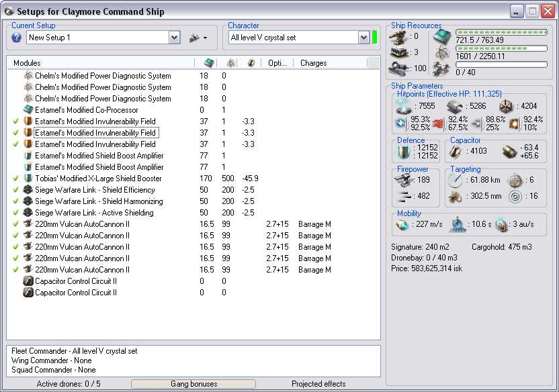The image size is (559, 392).
Task: Click Estamel's Modified Co-Processor module icon
Action: 28,109
